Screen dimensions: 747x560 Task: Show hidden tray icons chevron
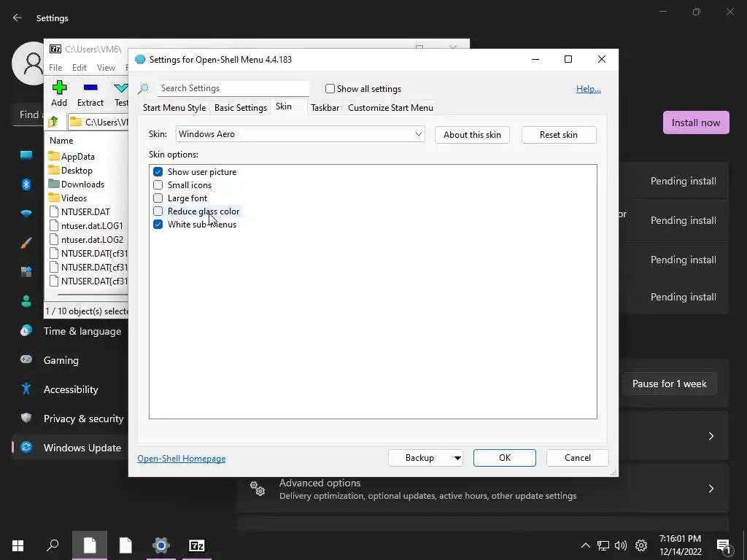(586, 545)
